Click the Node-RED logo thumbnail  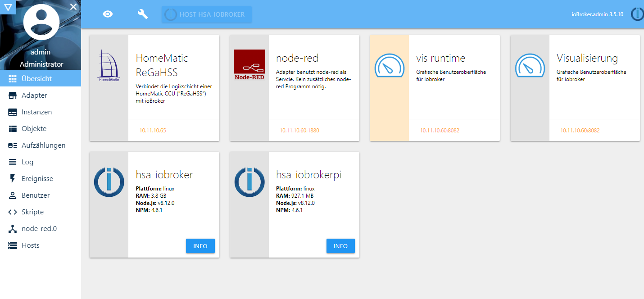pyautogui.click(x=249, y=65)
